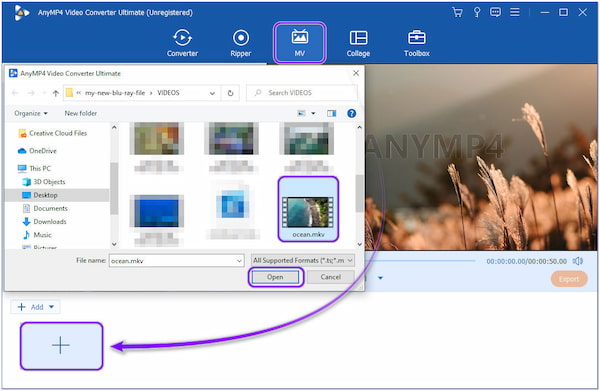Click the File name input field
This screenshot has width=600, height=391.
(x=176, y=261)
